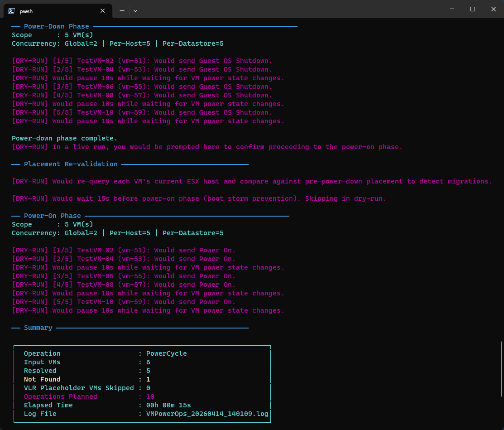The width and height of the screenshot is (504, 430).
Task: Open a new tab with the plus button
Action: coord(122,10)
